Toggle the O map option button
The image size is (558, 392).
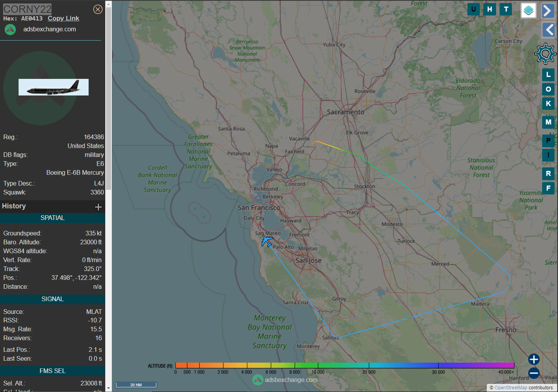(x=548, y=89)
